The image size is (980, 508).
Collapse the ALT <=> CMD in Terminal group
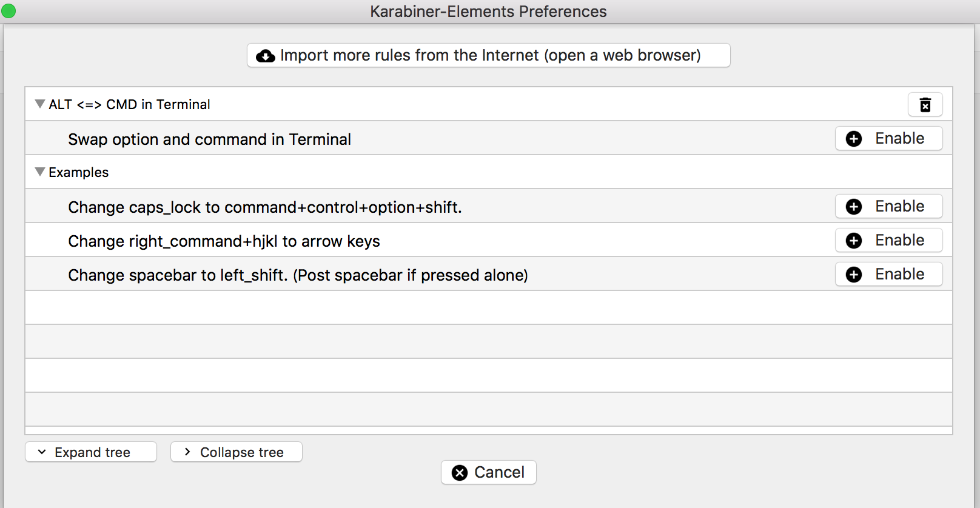(x=39, y=104)
